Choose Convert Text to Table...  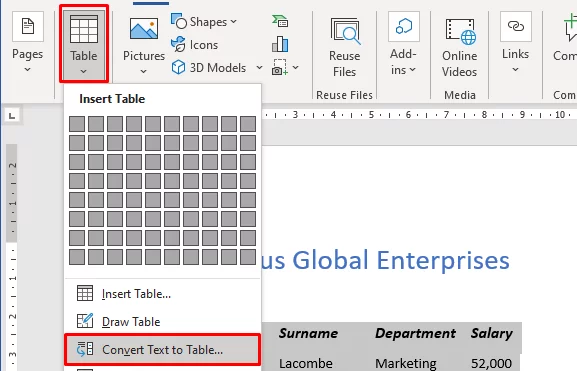[162, 349]
